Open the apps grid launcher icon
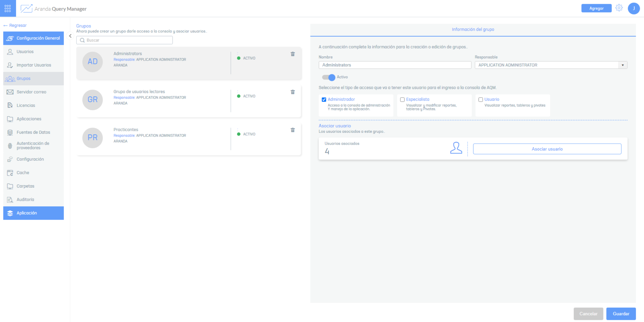Viewport: 644px width, 322px height. 8,8
